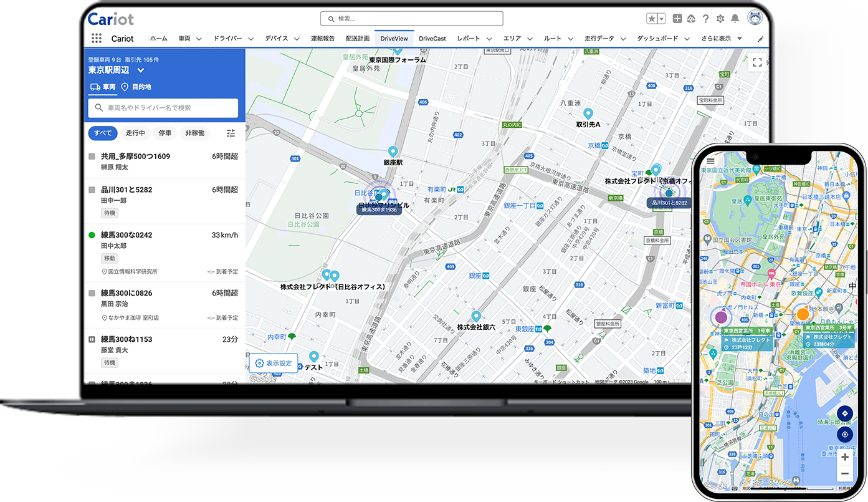Open the 表示設定 display settings button
Screen dimensions: 868x502
(273, 363)
